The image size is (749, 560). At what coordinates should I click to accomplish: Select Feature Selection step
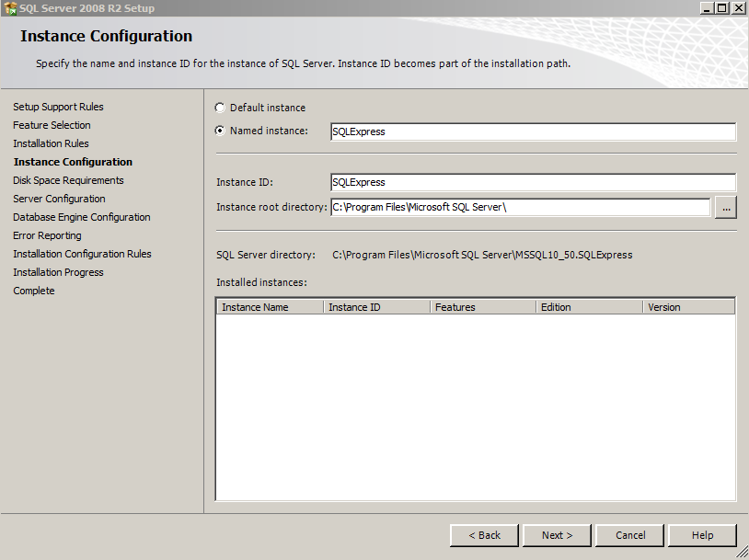coord(52,125)
